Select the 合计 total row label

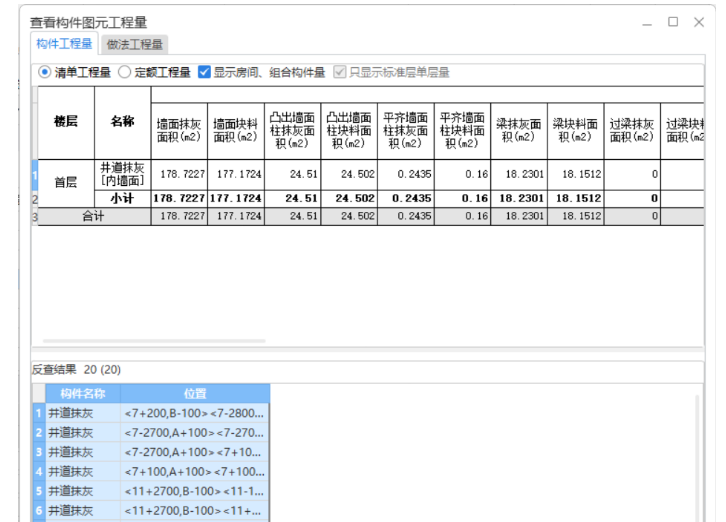[x=94, y=216]
